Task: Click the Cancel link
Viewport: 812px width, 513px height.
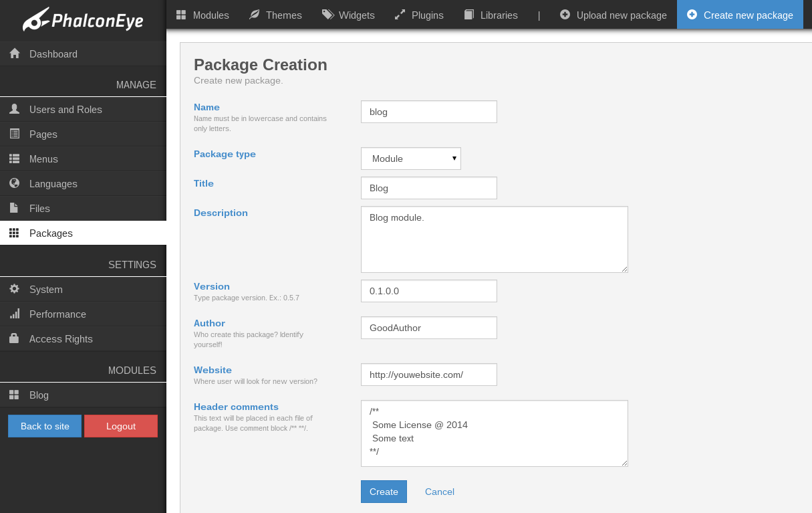Action: click(440, 492)
